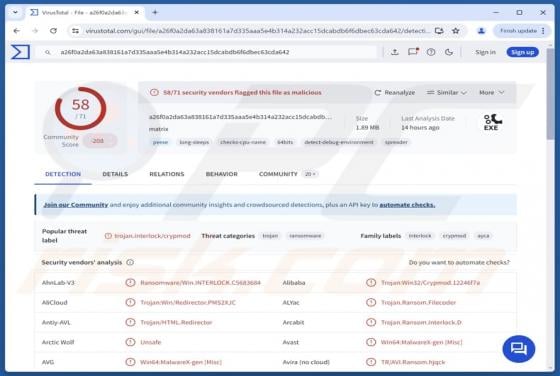The height and width of the screenshot is (376, 560).
Task: Switch to the Details tab
Action: pyautogui.click(x=115, y=174)
